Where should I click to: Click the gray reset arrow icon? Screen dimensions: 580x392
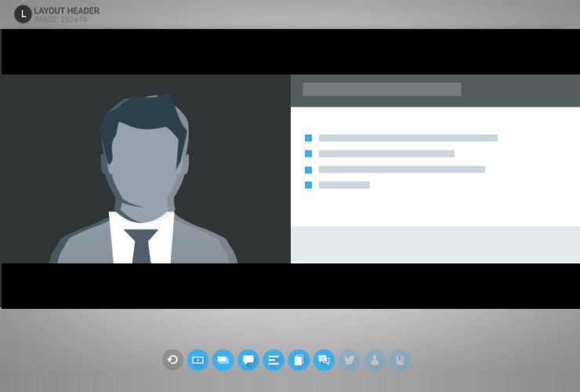(172, 360)
